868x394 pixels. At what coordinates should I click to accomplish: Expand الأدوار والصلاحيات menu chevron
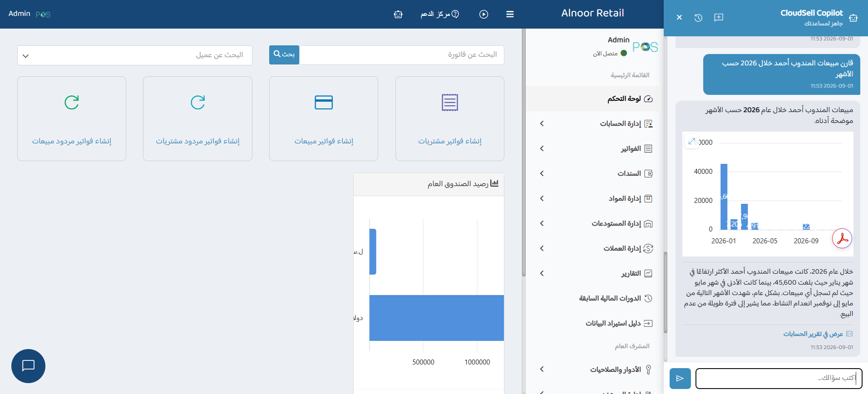[x=542, y=369]
